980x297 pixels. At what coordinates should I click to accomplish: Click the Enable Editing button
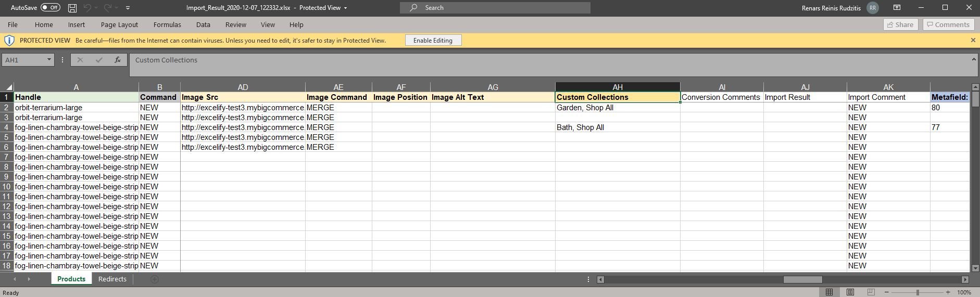tap(433, 41)
